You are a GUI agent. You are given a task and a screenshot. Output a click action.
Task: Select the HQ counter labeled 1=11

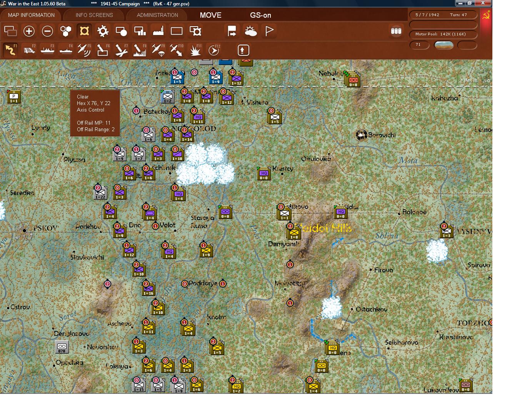point(198,117)
